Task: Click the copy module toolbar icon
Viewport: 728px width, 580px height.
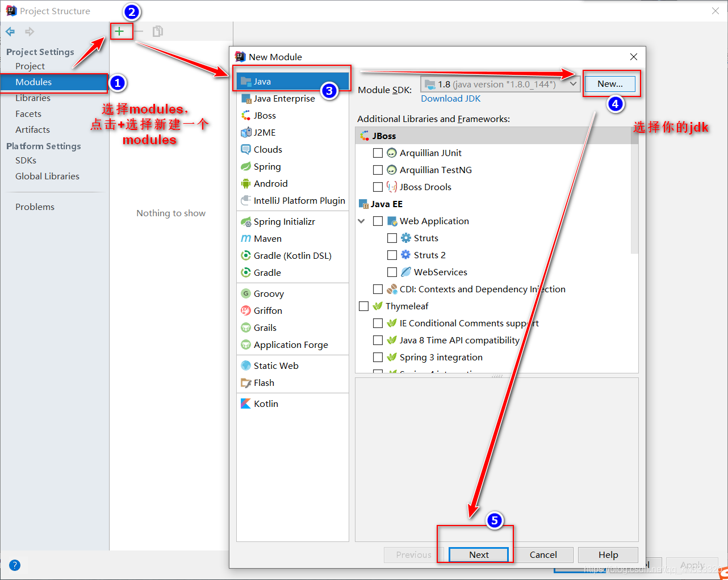Action: 158,31
